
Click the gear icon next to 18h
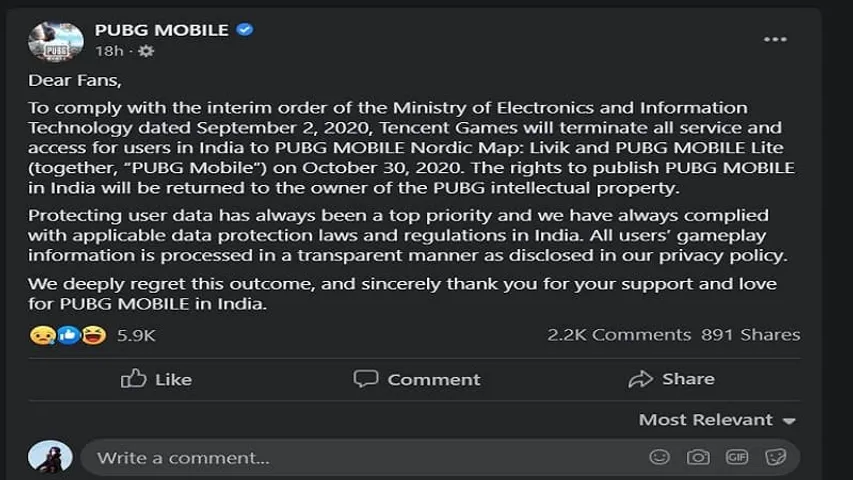[x=146, y=51]
